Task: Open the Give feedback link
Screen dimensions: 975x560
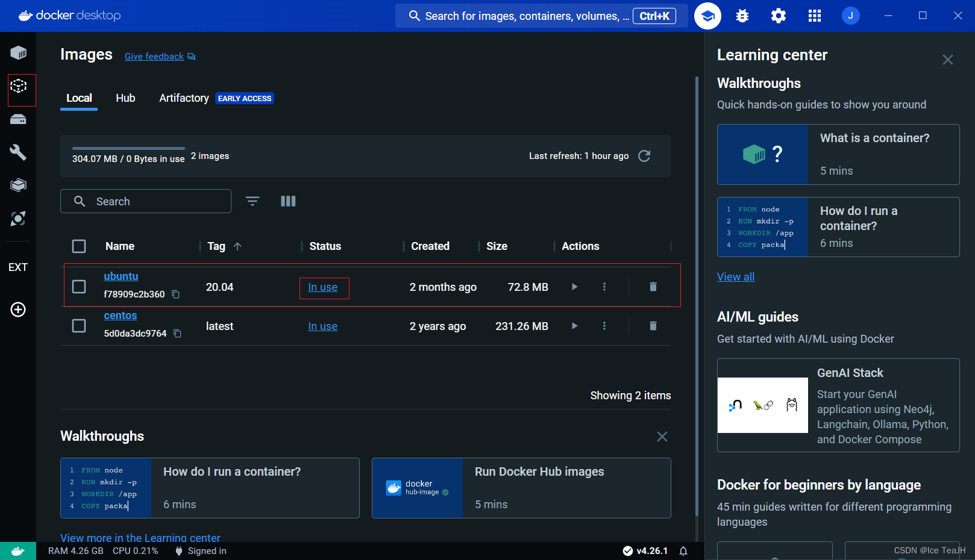Action: (154, 56)
